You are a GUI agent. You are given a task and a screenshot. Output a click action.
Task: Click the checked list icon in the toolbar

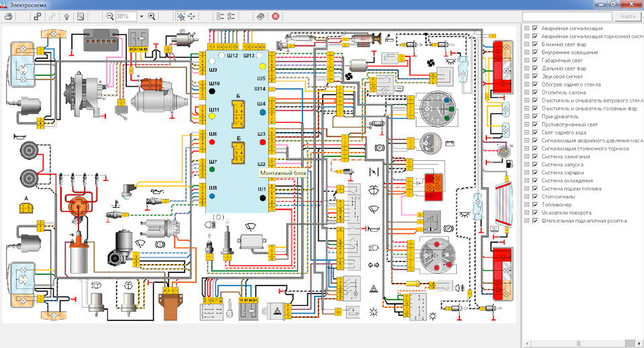pos(231,16)
